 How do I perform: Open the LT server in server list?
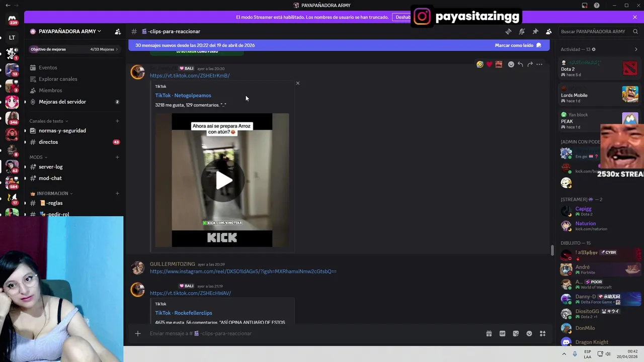pos(12,37)
